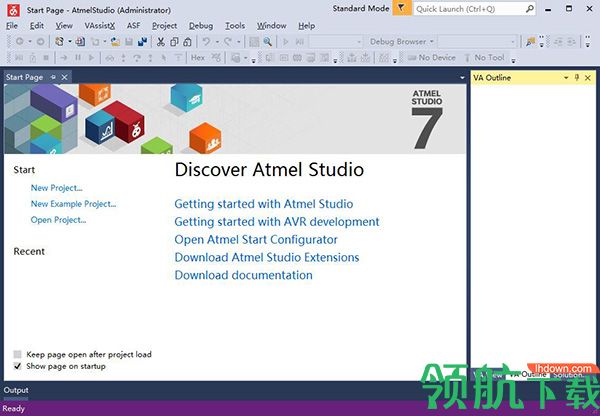Click the Add New Item icon
The image size is (600, 416).
pos(95,41)
